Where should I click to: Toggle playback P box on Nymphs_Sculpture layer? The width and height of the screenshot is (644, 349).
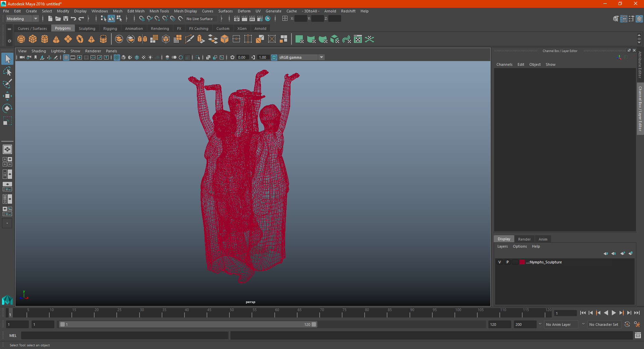pyautogui.click(x=507, y=262)
